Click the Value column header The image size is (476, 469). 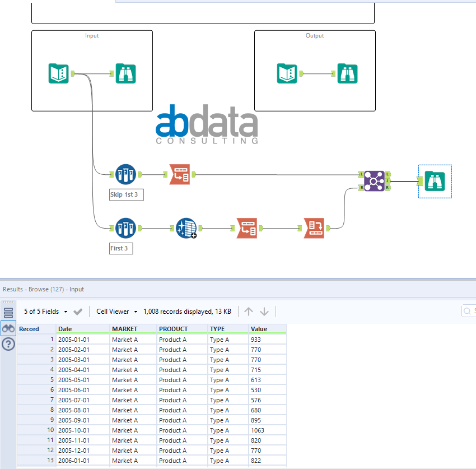268,329
